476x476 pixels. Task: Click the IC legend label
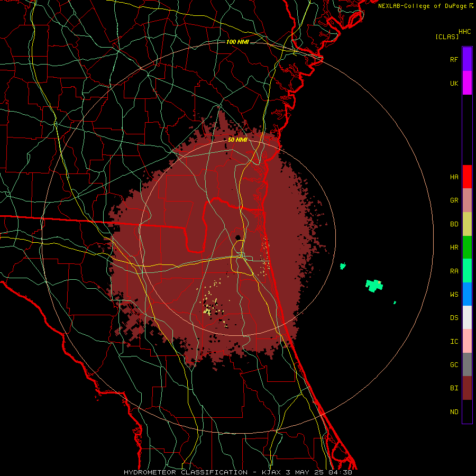click(x=454, y=342)
